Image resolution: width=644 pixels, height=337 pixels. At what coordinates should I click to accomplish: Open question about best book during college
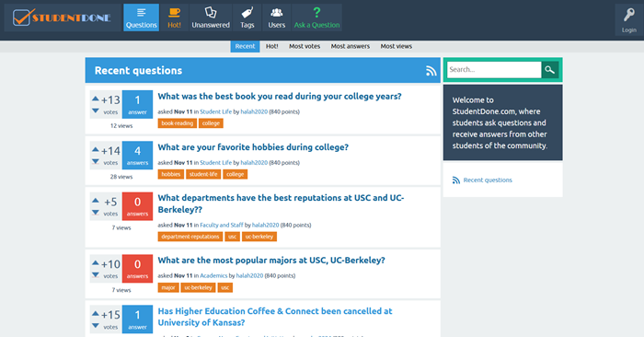click(280, 96)
